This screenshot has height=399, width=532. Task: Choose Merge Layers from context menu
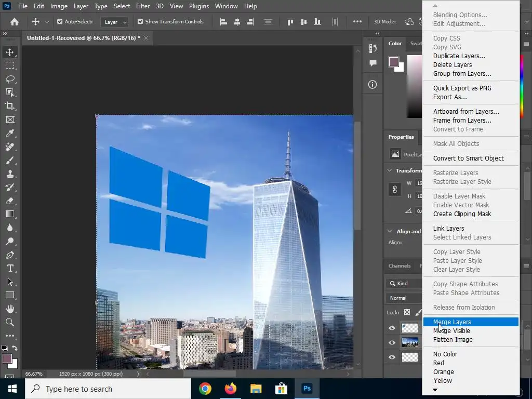471,322
